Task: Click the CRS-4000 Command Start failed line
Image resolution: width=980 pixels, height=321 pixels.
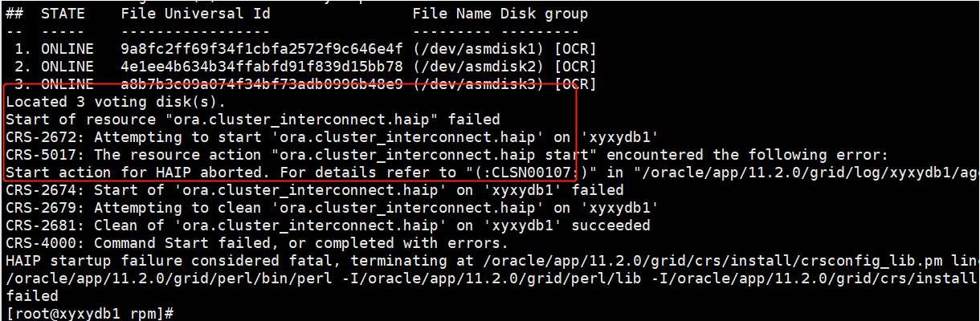Action: tap(257, 243)
